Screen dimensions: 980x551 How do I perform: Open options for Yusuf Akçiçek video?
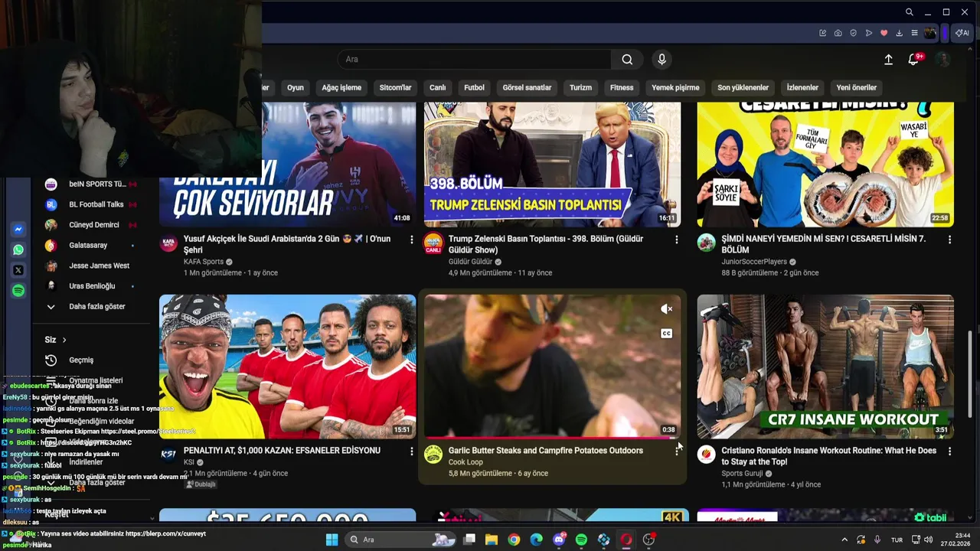click(411, 240)
